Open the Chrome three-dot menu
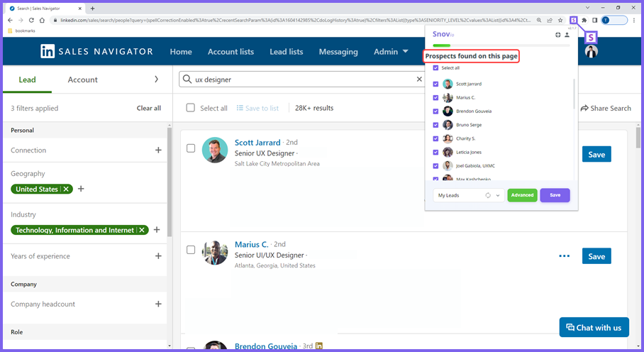Viewport: 644px width, 352px height. coord(634,20)
